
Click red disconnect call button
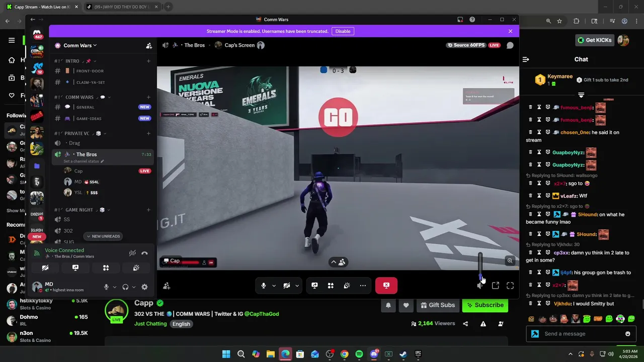[386, 286]
